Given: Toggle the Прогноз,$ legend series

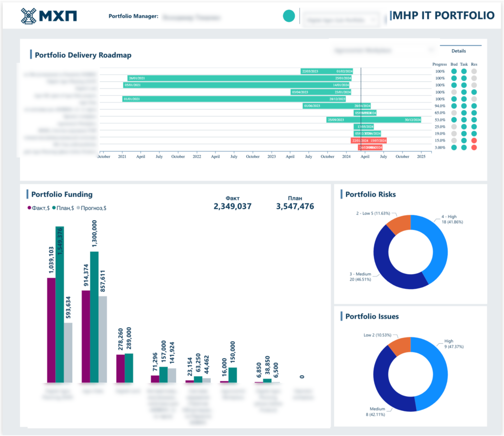Looking at the screenshot, I should (x=91, y=208).
